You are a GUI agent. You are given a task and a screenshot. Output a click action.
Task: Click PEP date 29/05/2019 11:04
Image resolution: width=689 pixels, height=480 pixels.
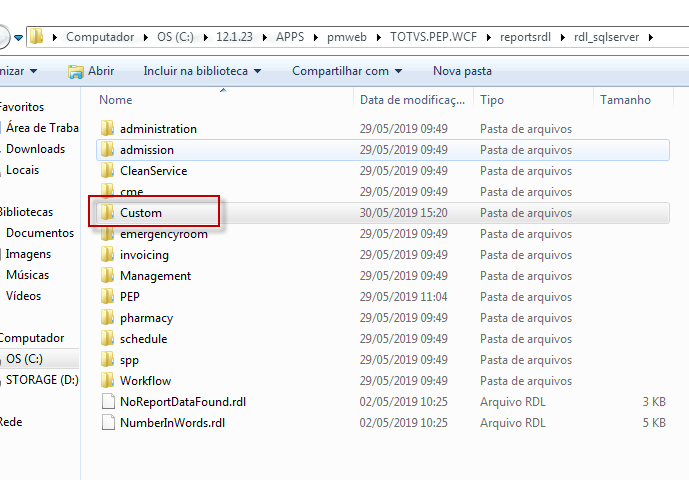point(403,297)
